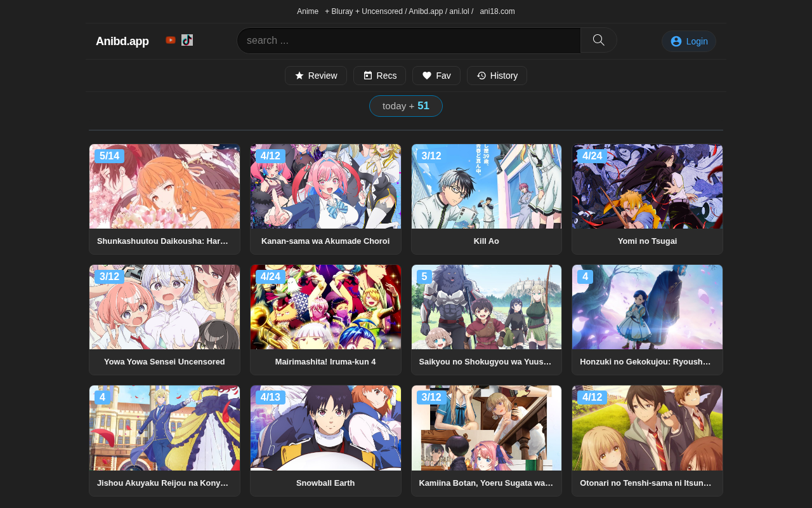Click the 3/12 badge on Kamiina Botan
This screenshot has width=812, height=508.
pos(431,398)
